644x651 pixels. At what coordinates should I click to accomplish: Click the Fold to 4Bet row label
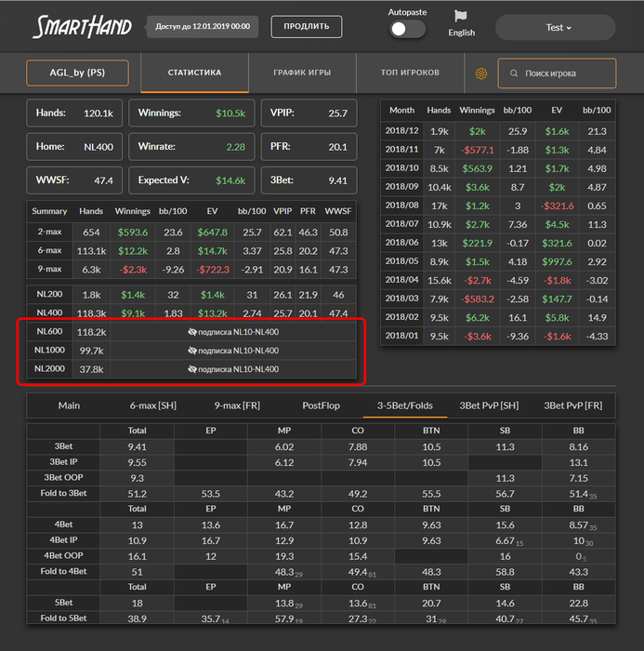tap(63, 571)
